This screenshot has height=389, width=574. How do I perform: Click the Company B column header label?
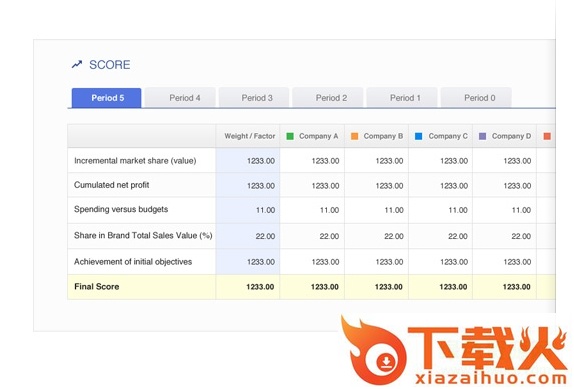click(383, 136)
